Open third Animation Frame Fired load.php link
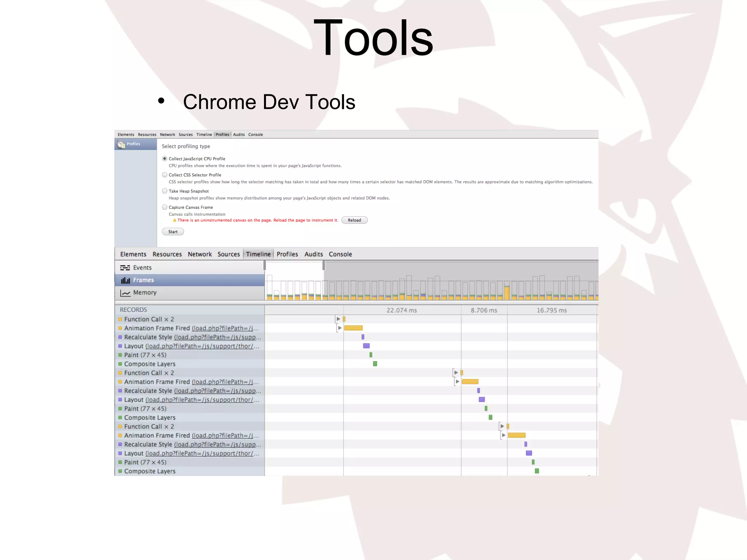Screen dimensions: 747x560 pyautogui.click(x=225, y=435)
